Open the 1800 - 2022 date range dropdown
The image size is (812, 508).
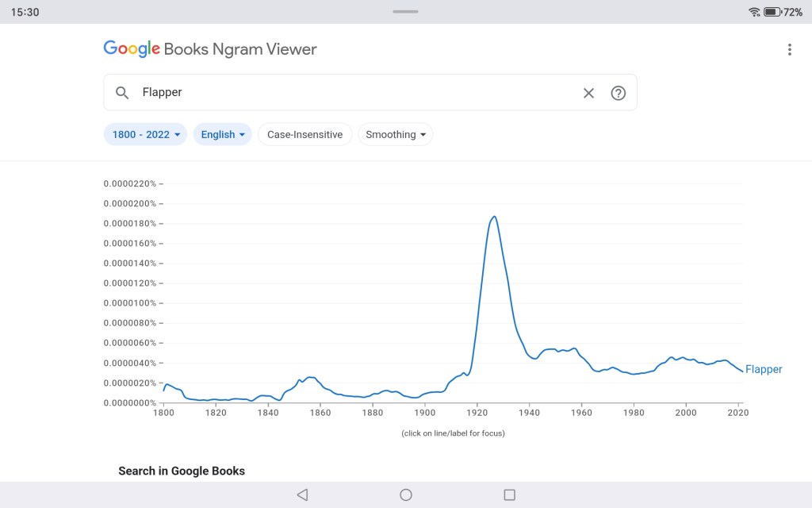pyautogui.click(x=146, y=135)
